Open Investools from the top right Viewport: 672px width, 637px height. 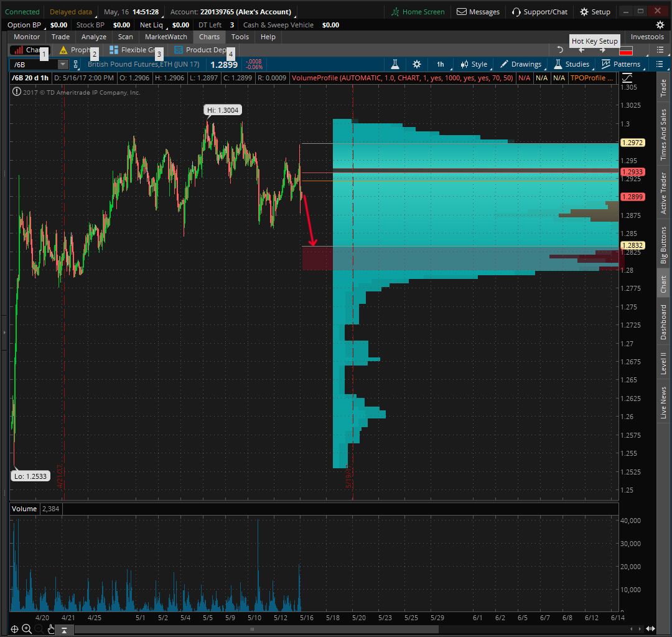pos(646,37)
